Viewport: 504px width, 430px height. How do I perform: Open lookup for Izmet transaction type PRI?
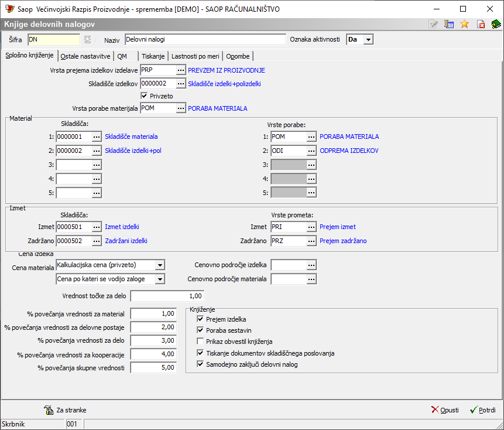click(x=311, y=227)
